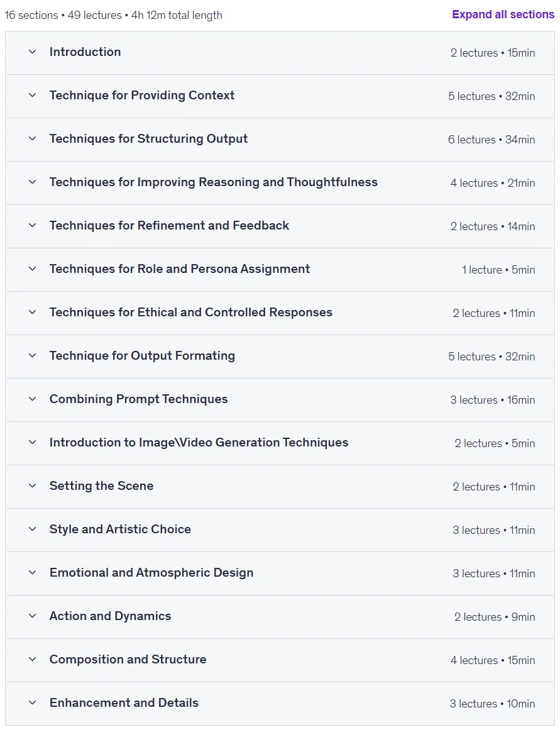The image size is (560, 732).
Task: Click the 6 lectures • 34min label
Action: (x=491, y=140)
